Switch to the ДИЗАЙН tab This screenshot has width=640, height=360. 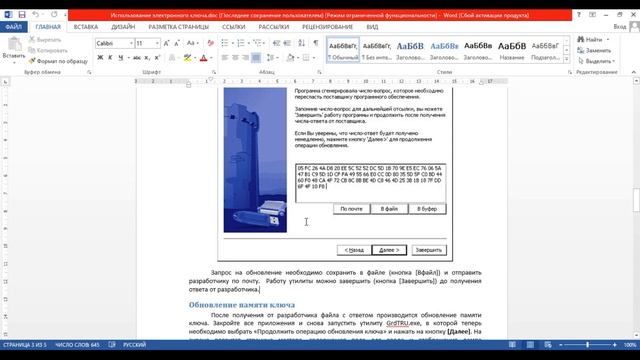pos(123,27)
